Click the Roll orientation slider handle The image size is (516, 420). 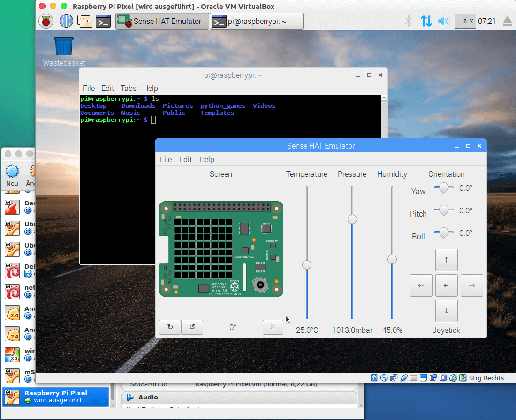pyautogui.click(x=444, y=233)
